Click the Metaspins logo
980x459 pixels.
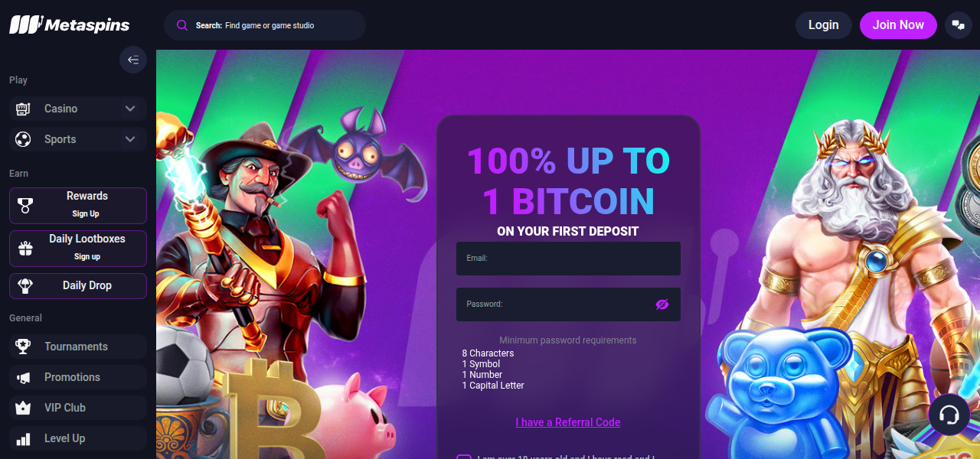click(x=70, y=24)
